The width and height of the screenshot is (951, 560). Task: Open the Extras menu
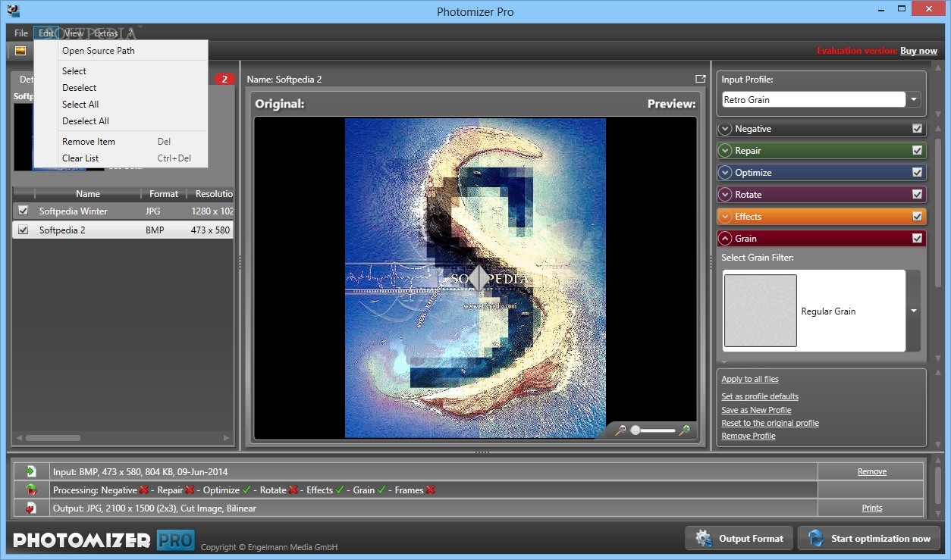[106, 33]
